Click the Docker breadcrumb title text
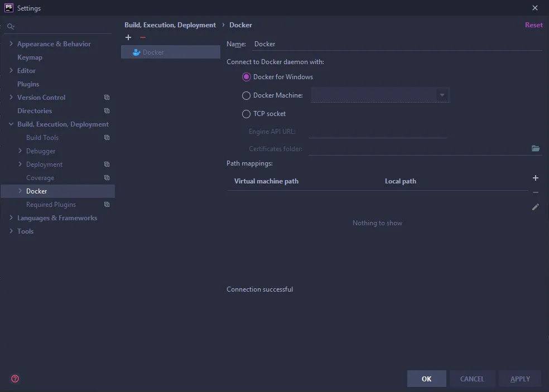 pos(240,25)
